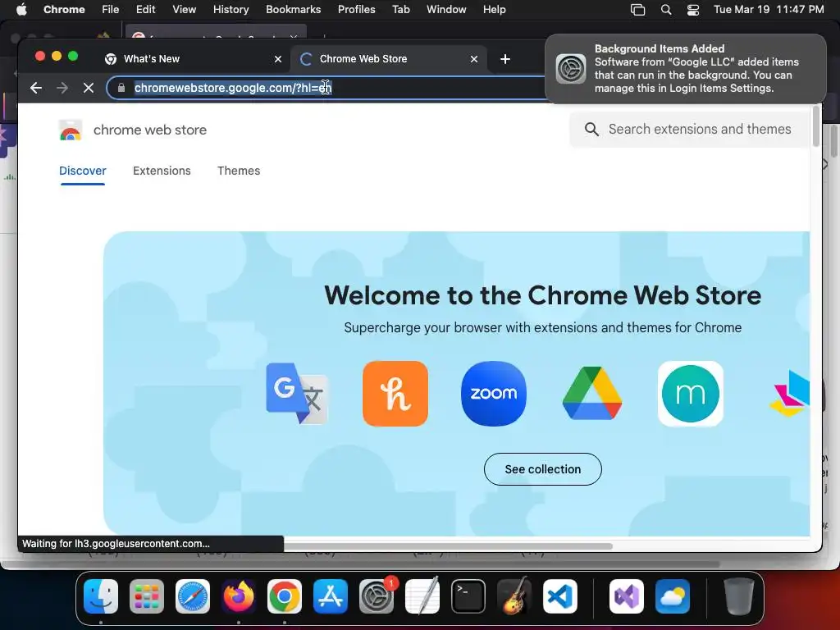The height and width of the screenshot is (630, 840).
Task: Open Safari from the Dock
Action: [192, 596]
